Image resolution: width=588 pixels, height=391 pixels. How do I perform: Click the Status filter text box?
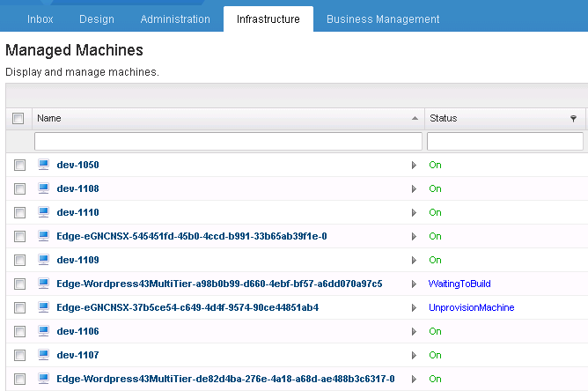tap(504, 142)
